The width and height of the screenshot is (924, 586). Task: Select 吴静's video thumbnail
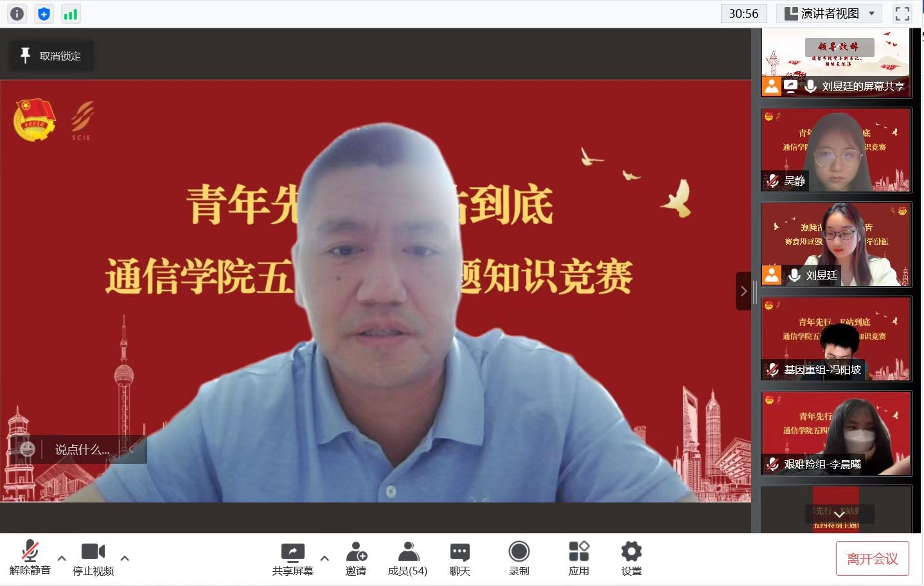pyautogui.click(x=836, y=150)
